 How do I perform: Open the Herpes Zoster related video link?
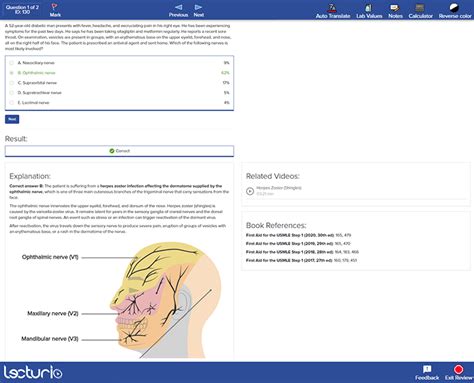[x=279, y=188]
